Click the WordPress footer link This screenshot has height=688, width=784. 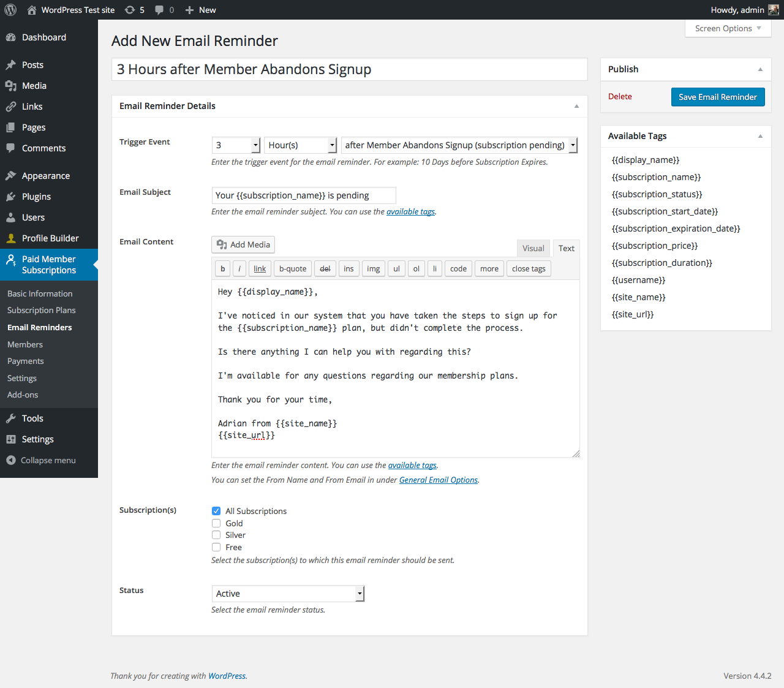click(x=227, y=676)
